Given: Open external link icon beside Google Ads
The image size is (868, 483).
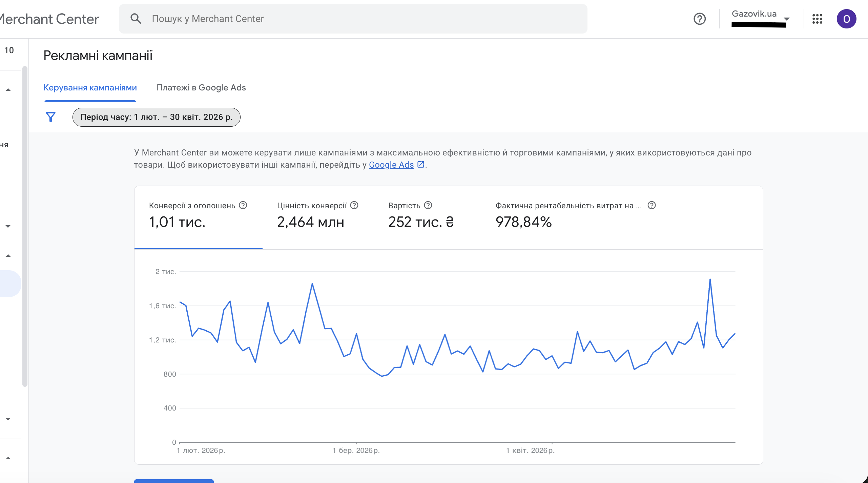Looking at the screenshot, I should point(421,165).
